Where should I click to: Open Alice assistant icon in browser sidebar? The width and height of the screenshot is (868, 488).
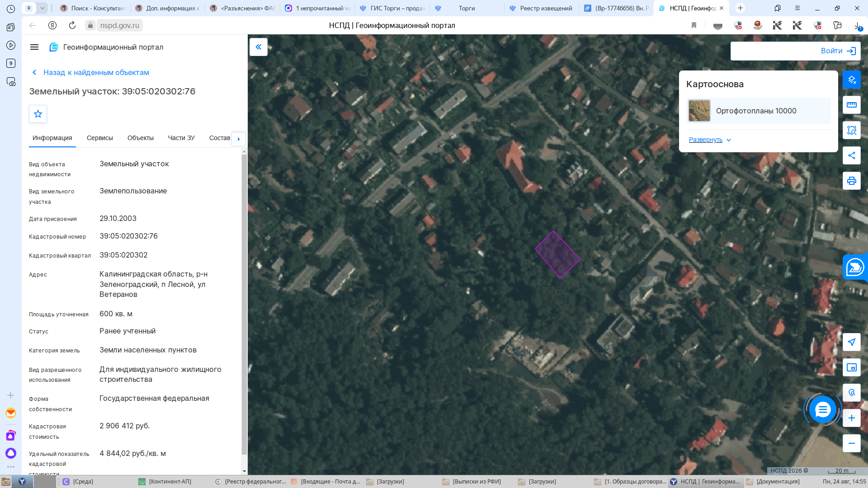coord(11,453)
